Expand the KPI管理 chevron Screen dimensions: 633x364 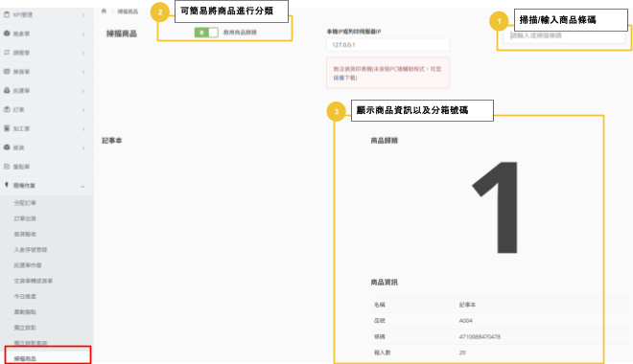pyautogui.click(x=83, y=15)
